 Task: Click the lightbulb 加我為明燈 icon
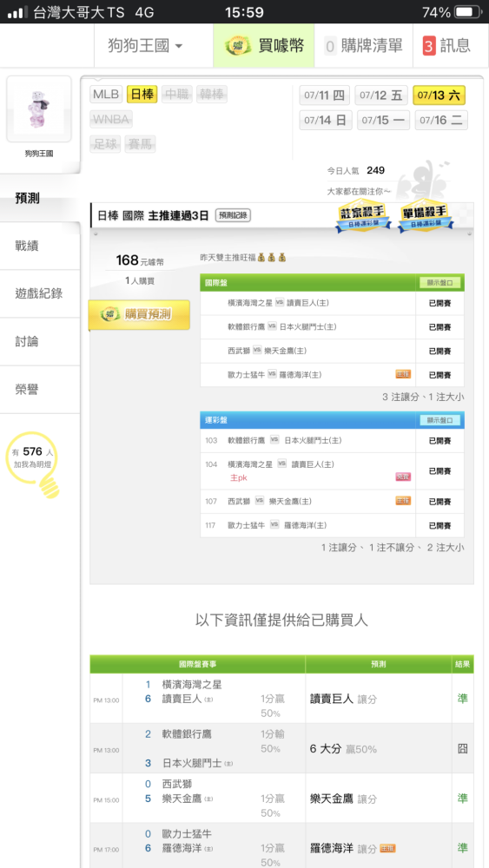pyautogui.click(x=35, y=464)
